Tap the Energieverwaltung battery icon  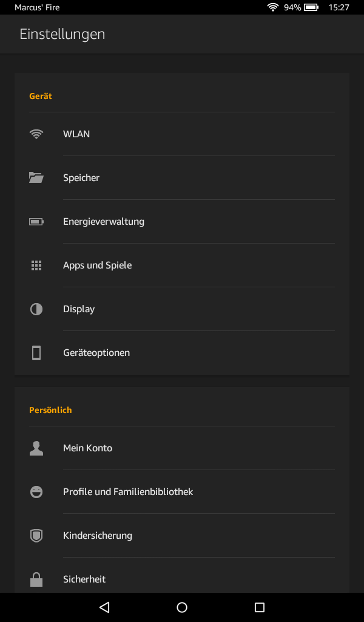(x=36, y=222)
